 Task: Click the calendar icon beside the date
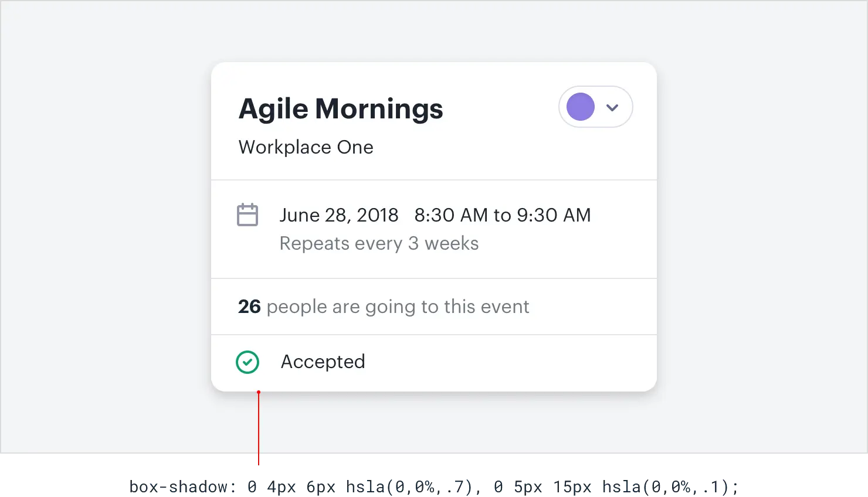(247, 215)
